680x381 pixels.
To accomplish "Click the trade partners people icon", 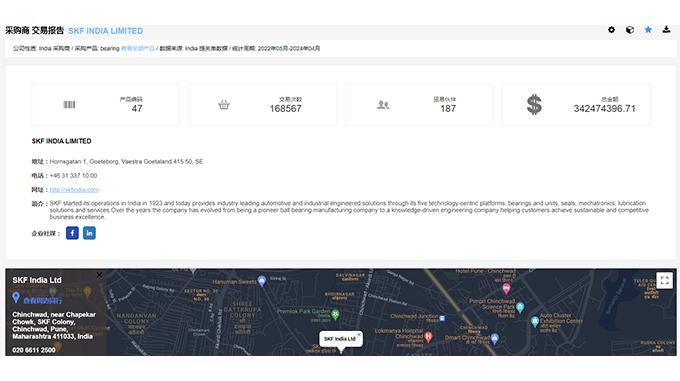I will click(x=383, y=104).
